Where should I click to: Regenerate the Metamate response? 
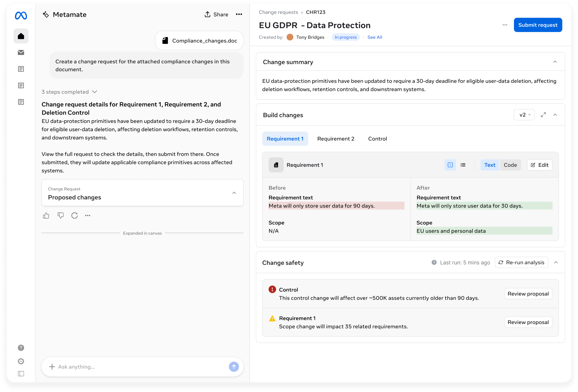click(74, 216)
